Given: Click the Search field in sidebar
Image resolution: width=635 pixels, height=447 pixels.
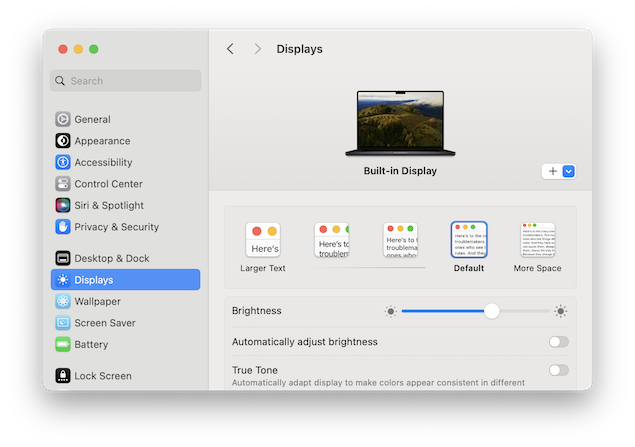Looking at the screenshot, I should tap(126, 81).
